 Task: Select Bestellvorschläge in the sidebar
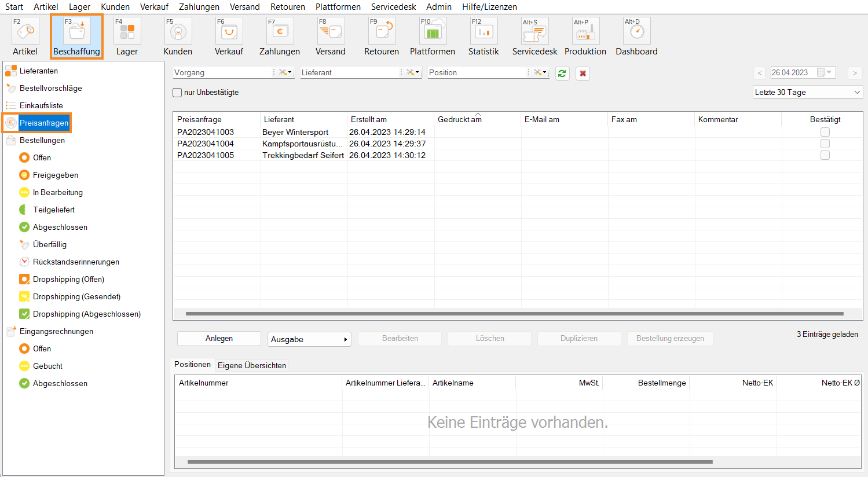pos(50,88)
